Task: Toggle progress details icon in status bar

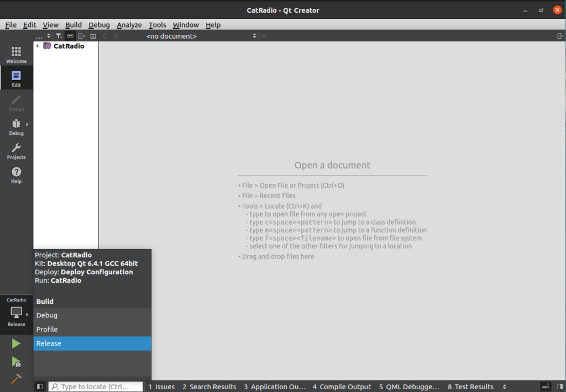Action: tap(546, 386)
